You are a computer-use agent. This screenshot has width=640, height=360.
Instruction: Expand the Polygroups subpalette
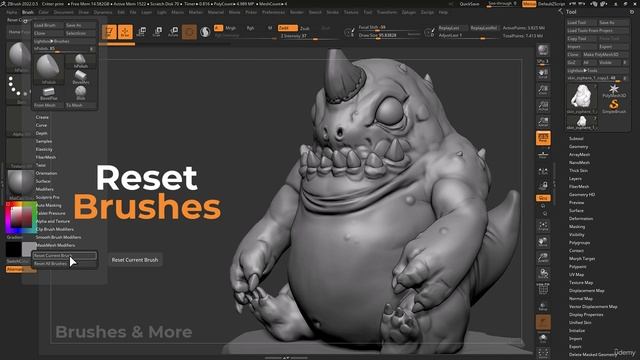point(580,243)
